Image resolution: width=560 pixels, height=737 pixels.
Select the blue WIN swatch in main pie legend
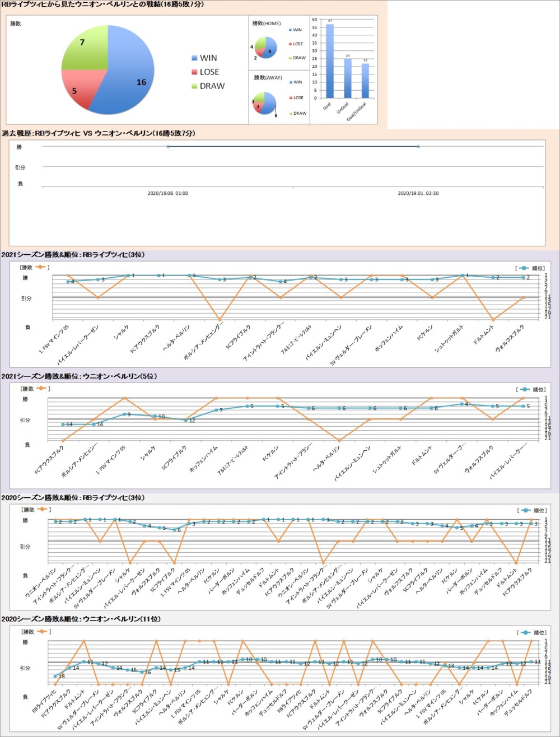pyautogui.click(x=194, y=58)
